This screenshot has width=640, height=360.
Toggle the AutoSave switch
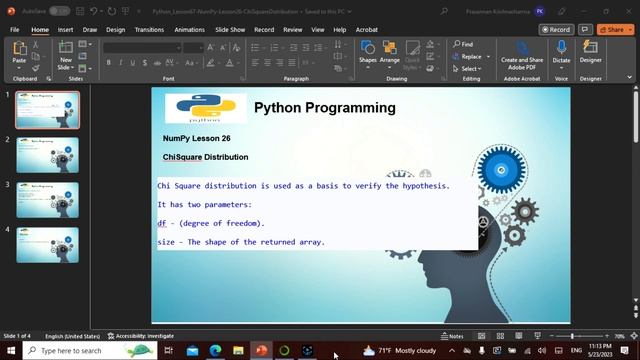pyautogui.click(x=60, y=11)
